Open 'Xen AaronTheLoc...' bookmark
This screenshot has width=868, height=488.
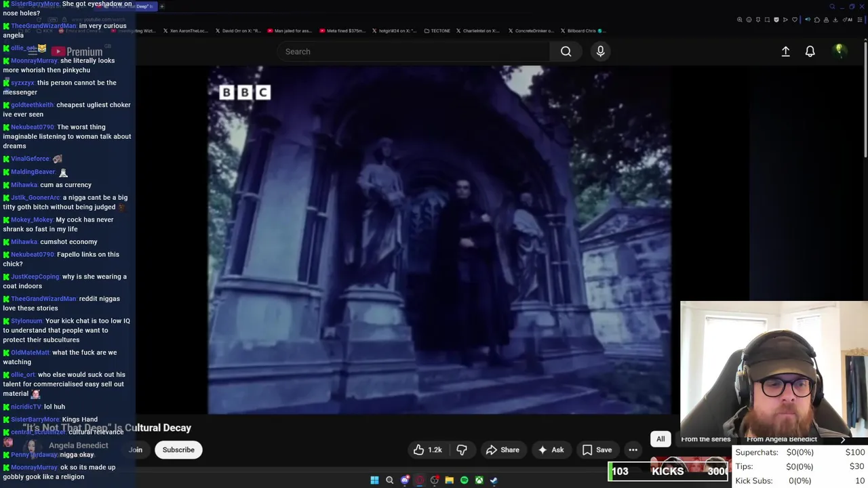click(186, 30)
